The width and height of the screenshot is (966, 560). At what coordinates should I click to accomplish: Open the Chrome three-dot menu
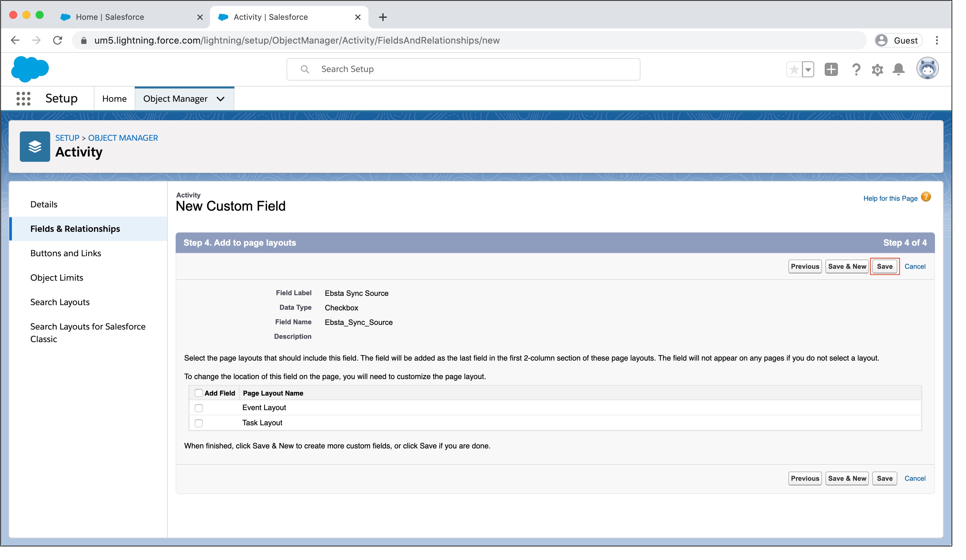pos(937,40)
